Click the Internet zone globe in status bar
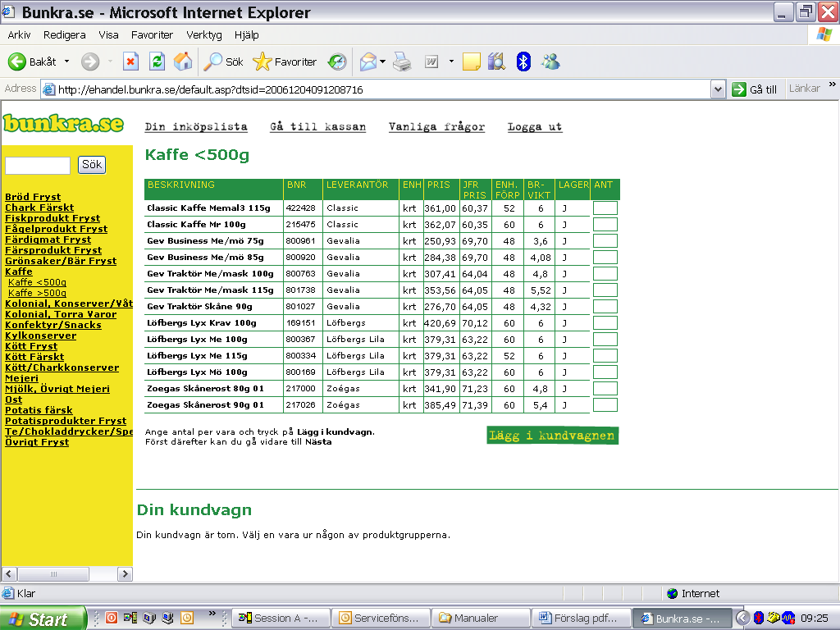 (x=673, y=593)
